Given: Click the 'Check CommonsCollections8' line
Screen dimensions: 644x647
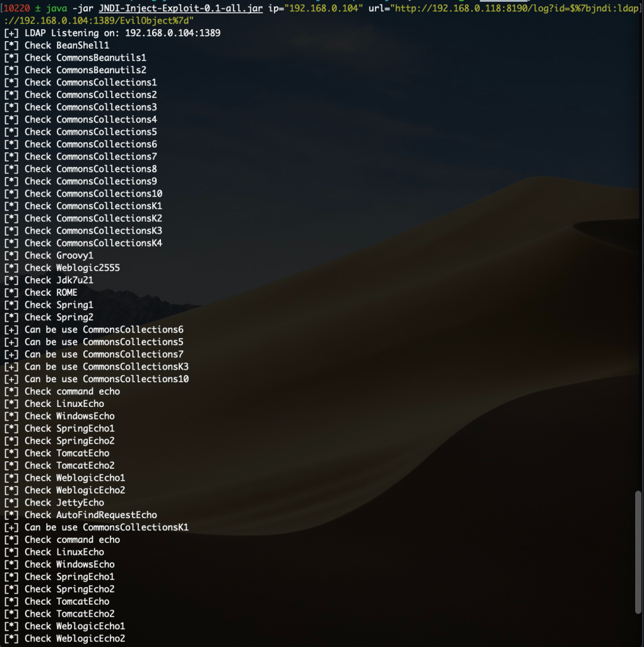Looking at the screenshot, I should click(80, 169).
